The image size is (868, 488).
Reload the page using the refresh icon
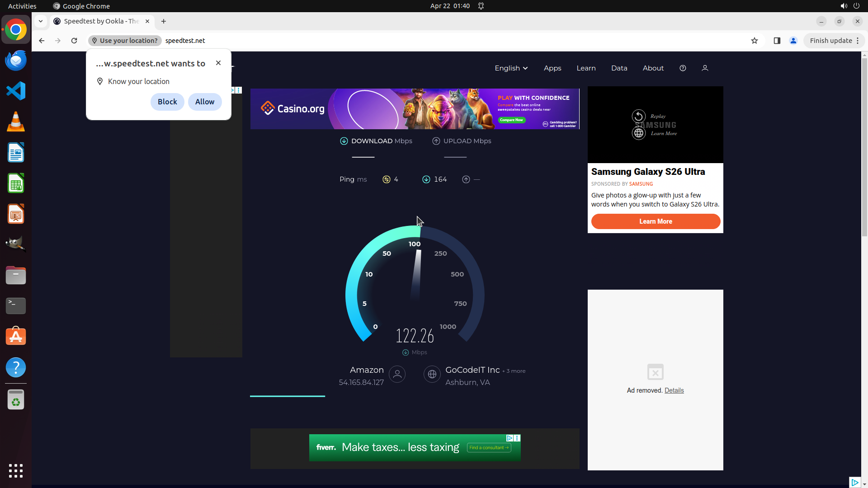pyautogui.click(x=74, y=41)
